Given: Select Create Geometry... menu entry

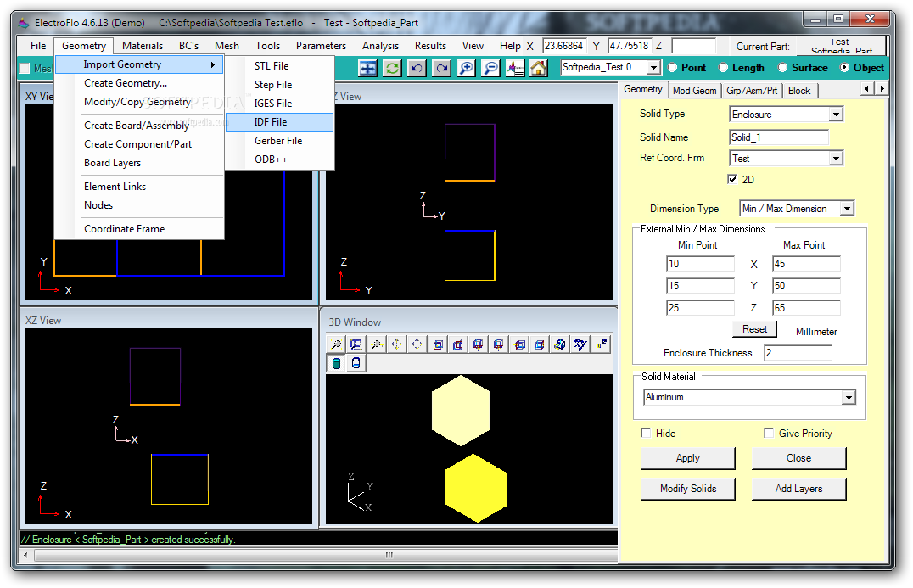Looking at the screenshot, I should pos(139,83).
